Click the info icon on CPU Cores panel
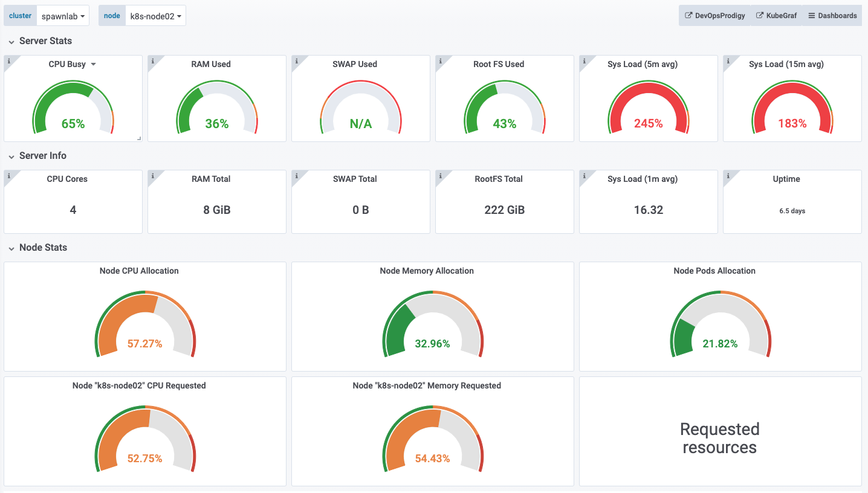868x493 pixels. [x=8, y=175]
